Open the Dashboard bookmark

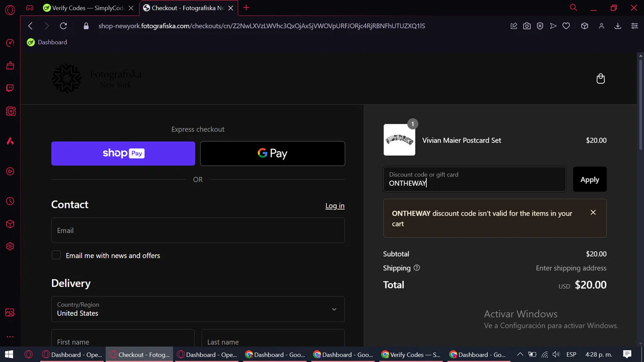coord(47,42)
